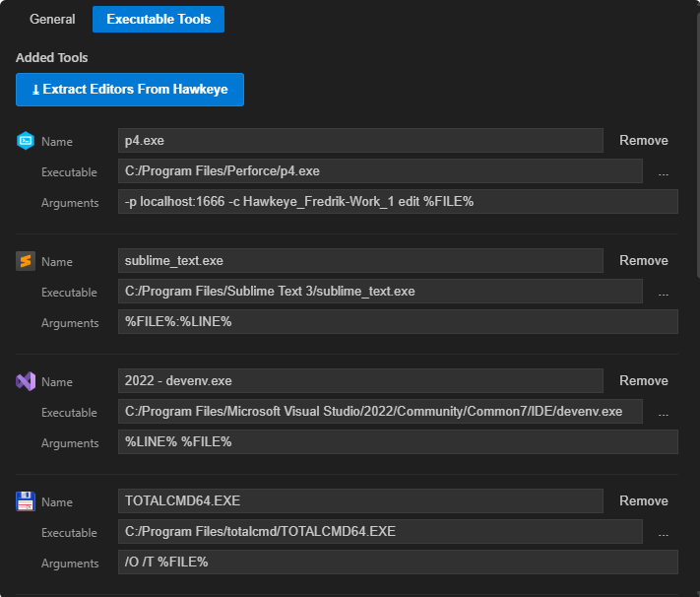
Task: Click the Total Commander floppy icon
Action: point(26,501)
